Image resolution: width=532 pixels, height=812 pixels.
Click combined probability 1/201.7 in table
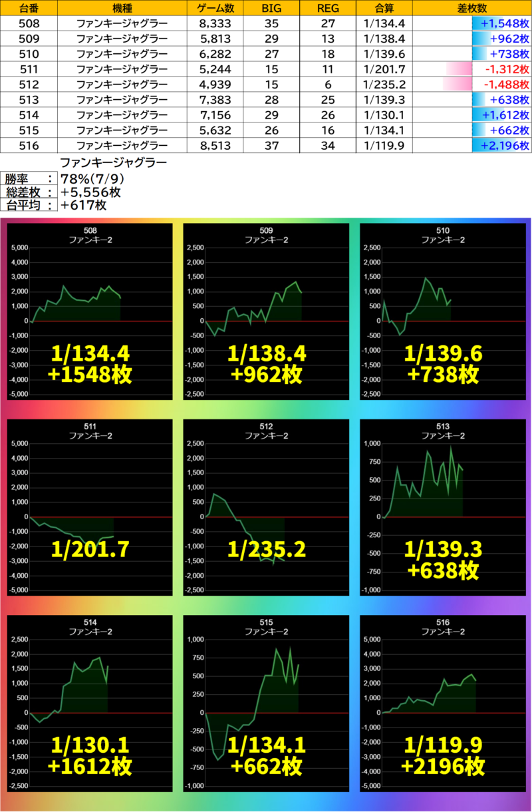click(x=384, y=69)
